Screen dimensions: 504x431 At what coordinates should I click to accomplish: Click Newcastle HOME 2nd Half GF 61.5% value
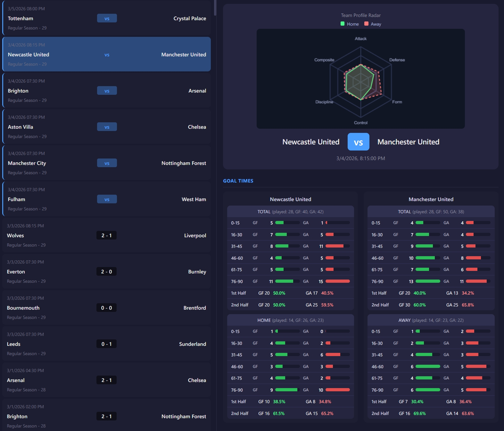click(x=279, y=413)
